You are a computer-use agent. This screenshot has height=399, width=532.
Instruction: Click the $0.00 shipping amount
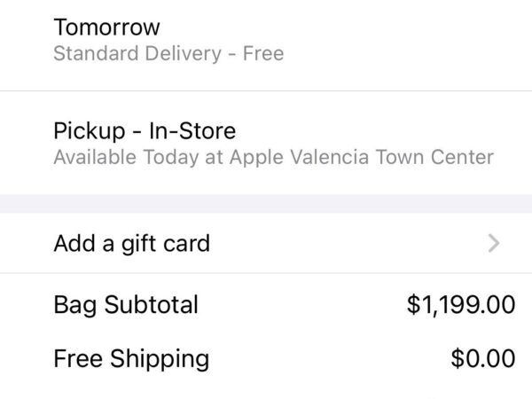[x=482, y=358]
